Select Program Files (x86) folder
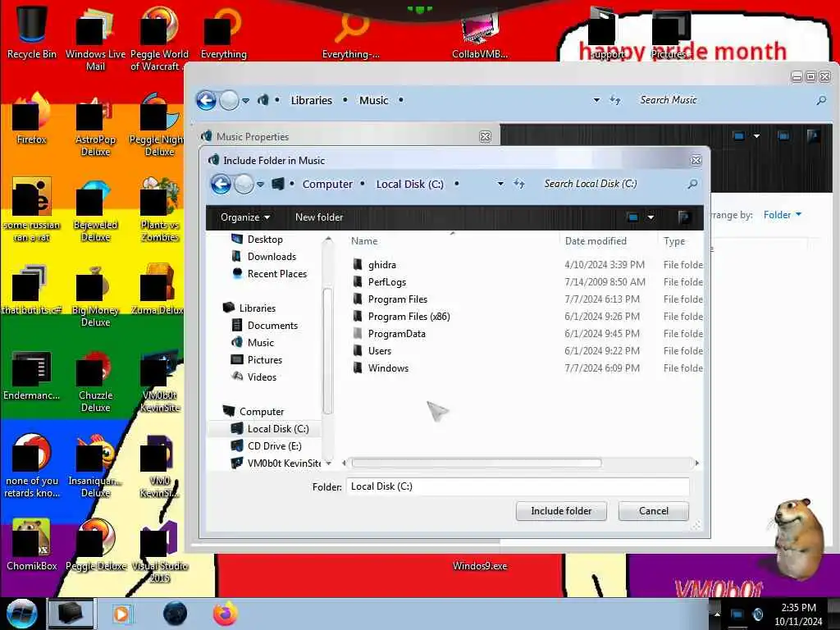 tap(409, 317)
